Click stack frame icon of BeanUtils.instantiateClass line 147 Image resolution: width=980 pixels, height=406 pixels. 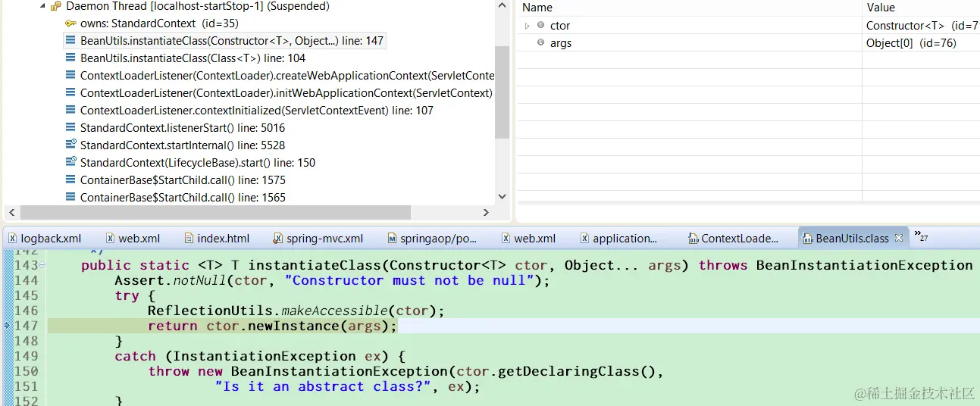70,41
